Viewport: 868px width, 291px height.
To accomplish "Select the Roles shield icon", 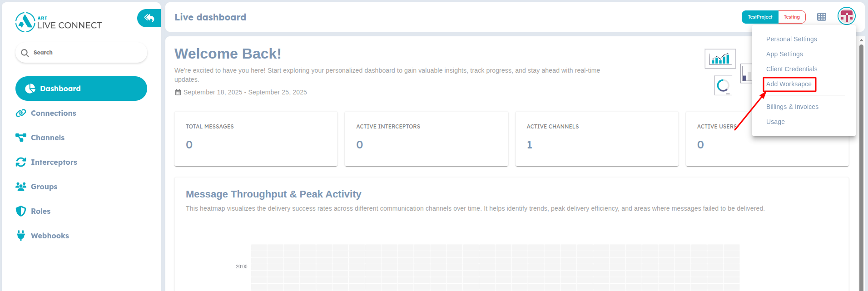I will [20, 211].
